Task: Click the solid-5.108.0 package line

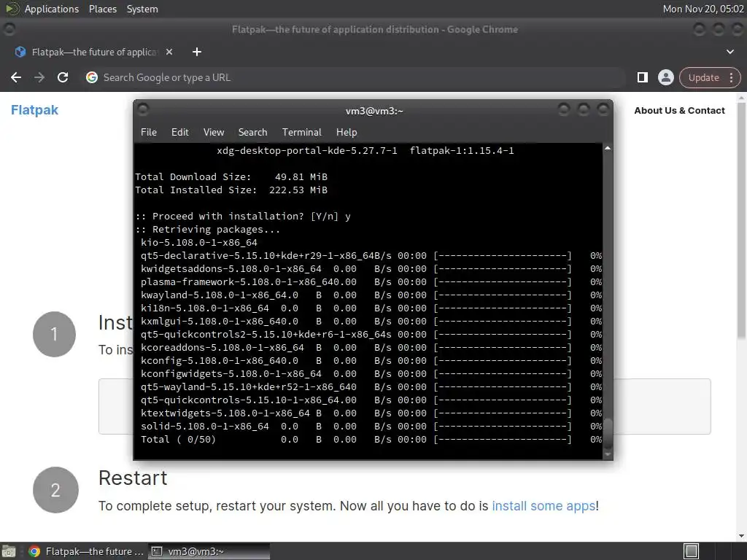Action: point(371,426)
